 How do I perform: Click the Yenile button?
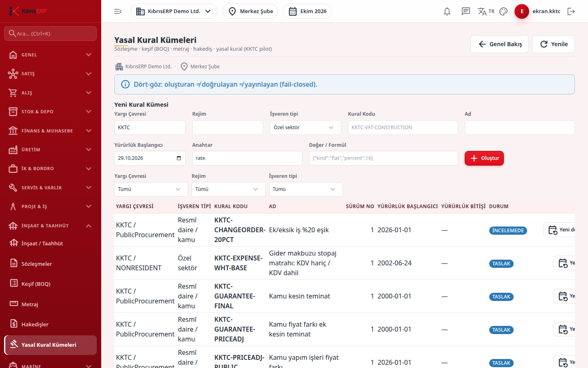tap(553, 44)
